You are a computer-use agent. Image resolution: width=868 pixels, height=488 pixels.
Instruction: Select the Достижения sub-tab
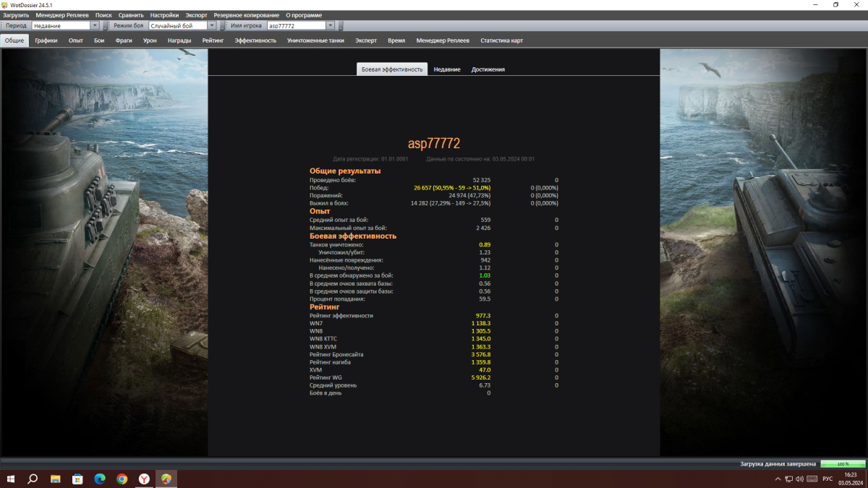click(488, 69)
